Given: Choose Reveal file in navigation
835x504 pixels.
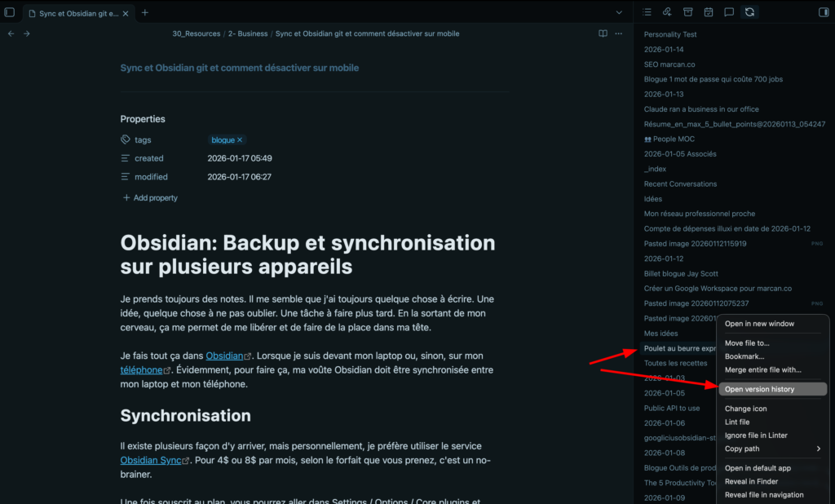Looking at the screenshot, I should [x=764, y=495].
